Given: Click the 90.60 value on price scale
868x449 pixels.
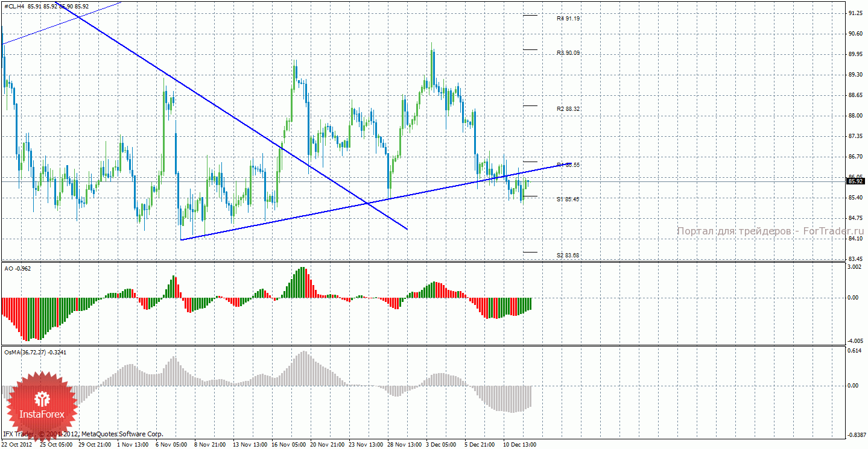Looking at the screenshot, I should click(855, 34).
